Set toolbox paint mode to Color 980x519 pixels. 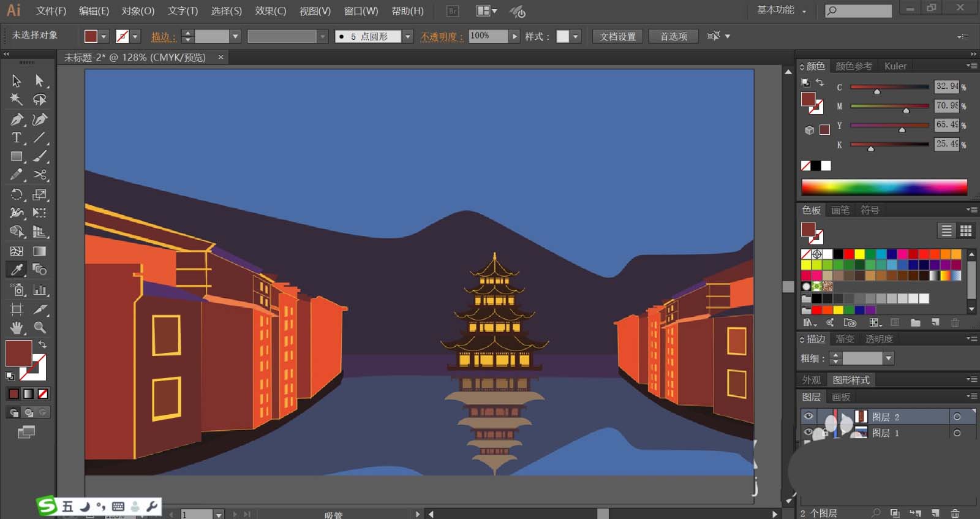(13, 393)
